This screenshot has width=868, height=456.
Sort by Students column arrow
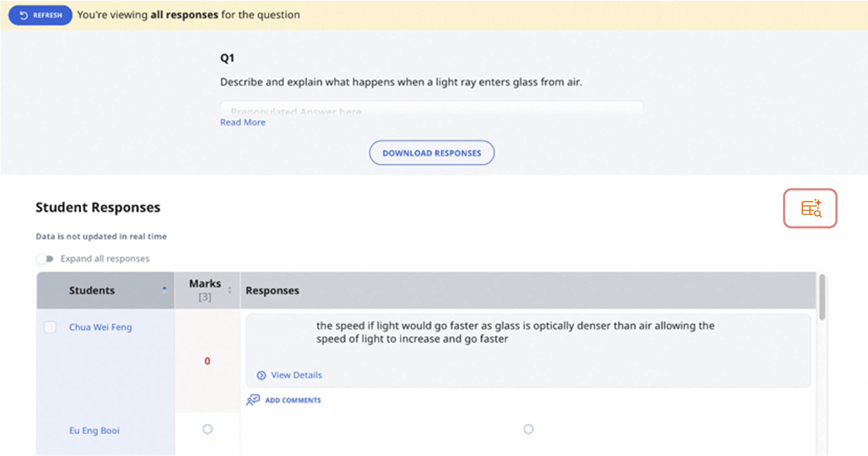pyautogui.click(x=164, y=290)
